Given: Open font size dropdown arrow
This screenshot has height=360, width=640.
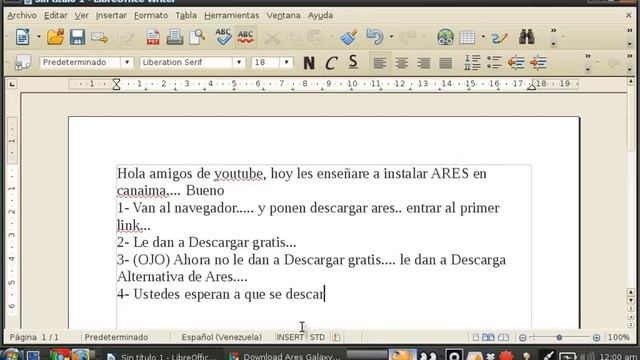Looking at the screenshot, I should pos(287,62).
